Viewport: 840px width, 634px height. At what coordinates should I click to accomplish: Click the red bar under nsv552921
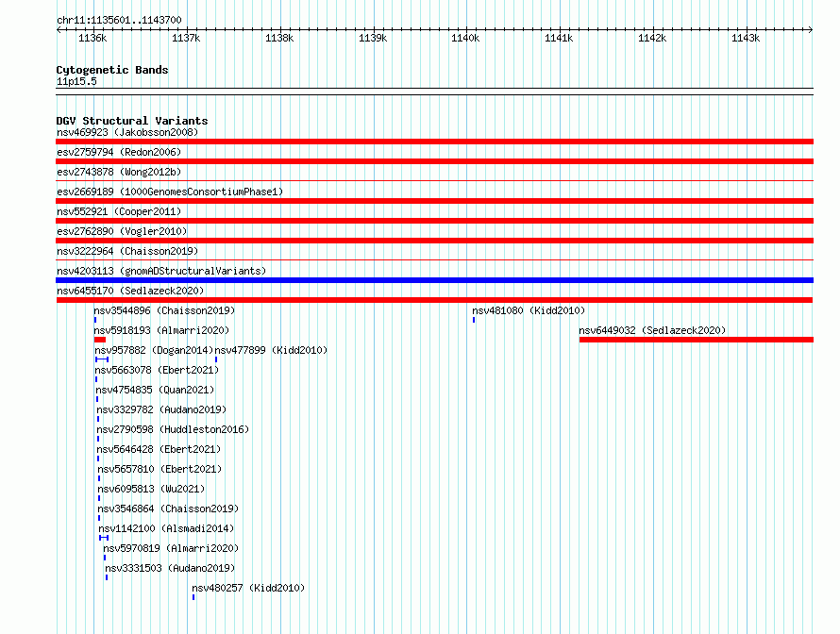coord(434,221)
